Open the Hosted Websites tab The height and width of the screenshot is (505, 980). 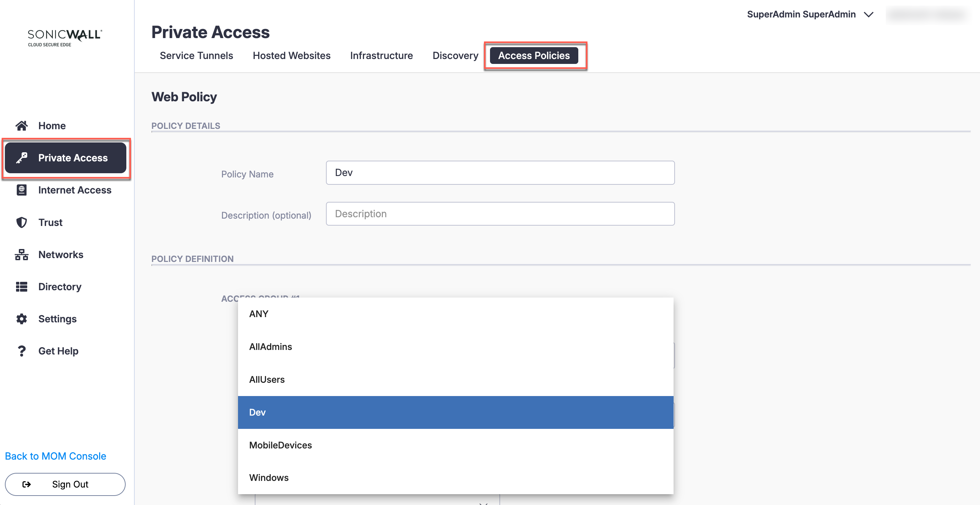[291, 56]
